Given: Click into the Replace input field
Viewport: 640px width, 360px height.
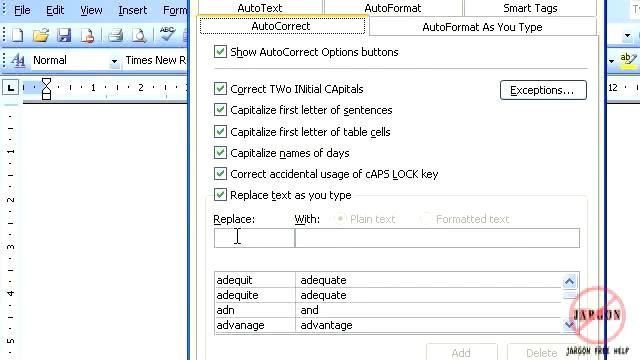Looking at the screenshot, I should (x=254, y=238).
